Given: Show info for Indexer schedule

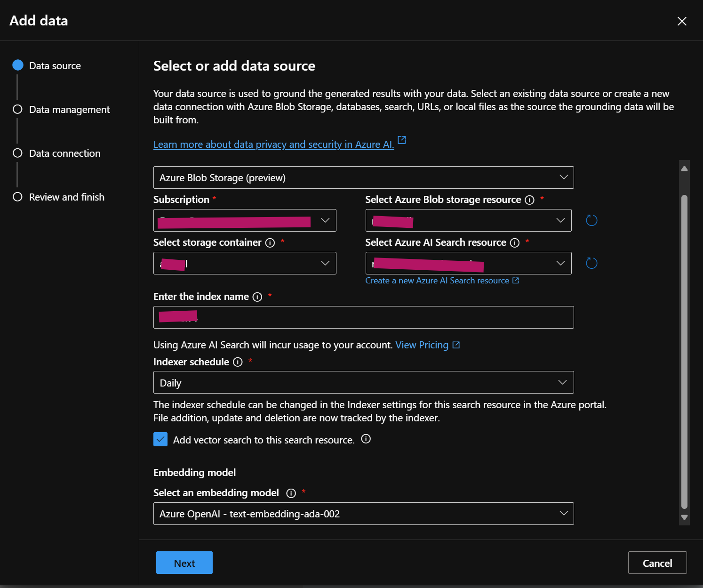Looking at the screenshot, I should click(238, 362).
